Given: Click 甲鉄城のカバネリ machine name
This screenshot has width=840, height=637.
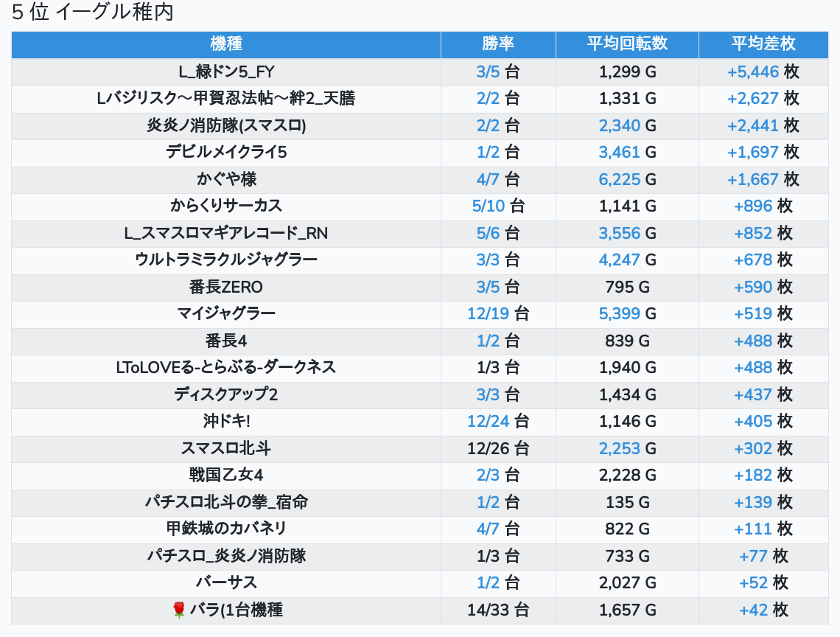Looking at the screenshot, I should pos(226,529).
